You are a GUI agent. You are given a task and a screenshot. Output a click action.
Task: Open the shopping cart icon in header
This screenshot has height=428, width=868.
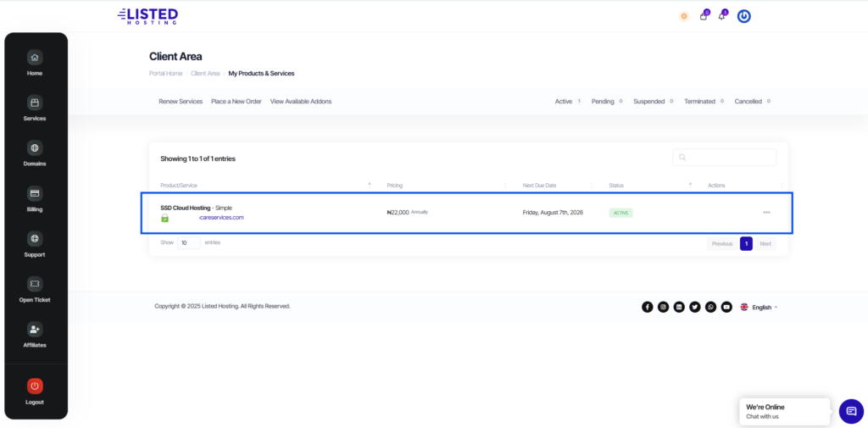[704, 16]
